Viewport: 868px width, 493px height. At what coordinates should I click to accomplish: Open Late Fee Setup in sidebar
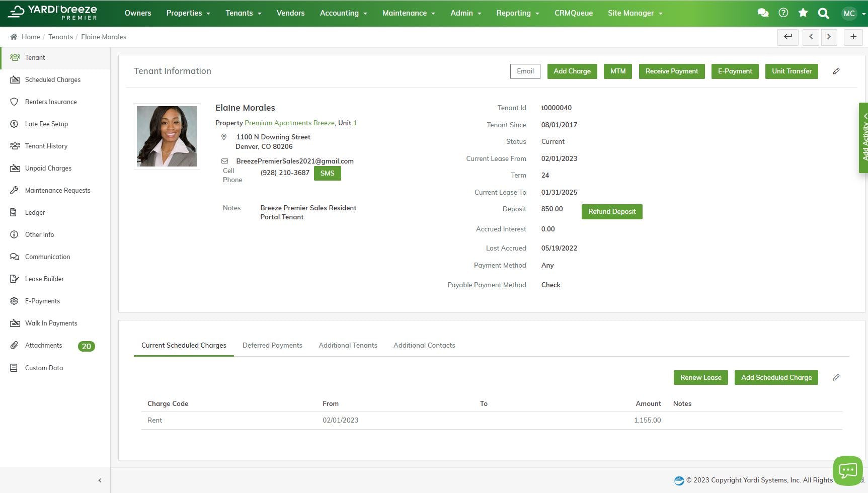pyautogui.click(x=55, y=124)
